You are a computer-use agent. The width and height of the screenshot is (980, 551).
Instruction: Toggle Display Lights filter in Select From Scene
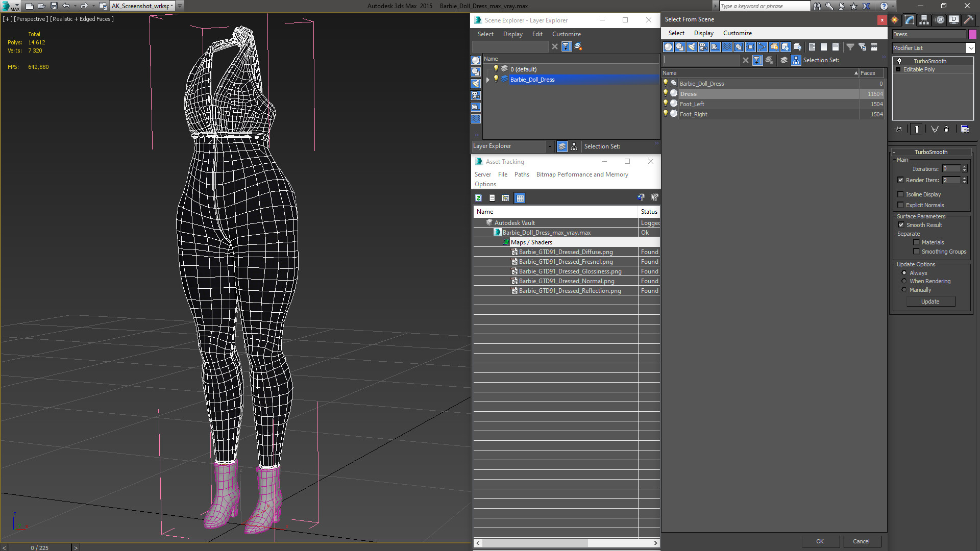[692, 47]
